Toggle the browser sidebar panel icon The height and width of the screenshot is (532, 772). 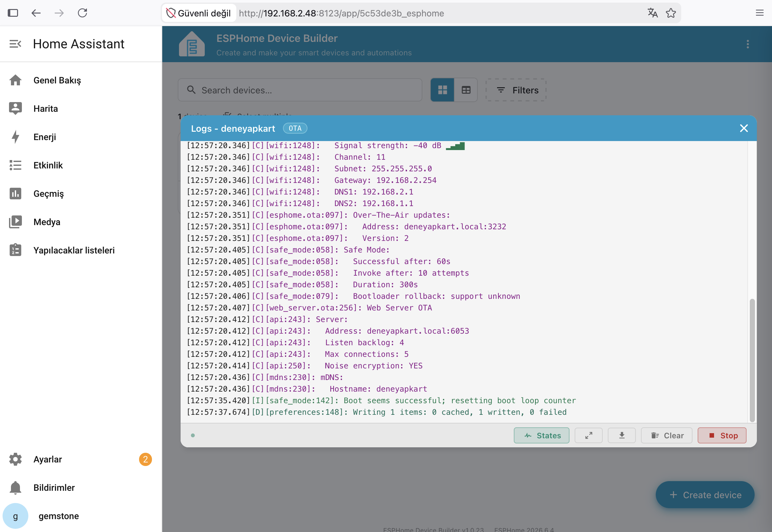coord(13,13)
